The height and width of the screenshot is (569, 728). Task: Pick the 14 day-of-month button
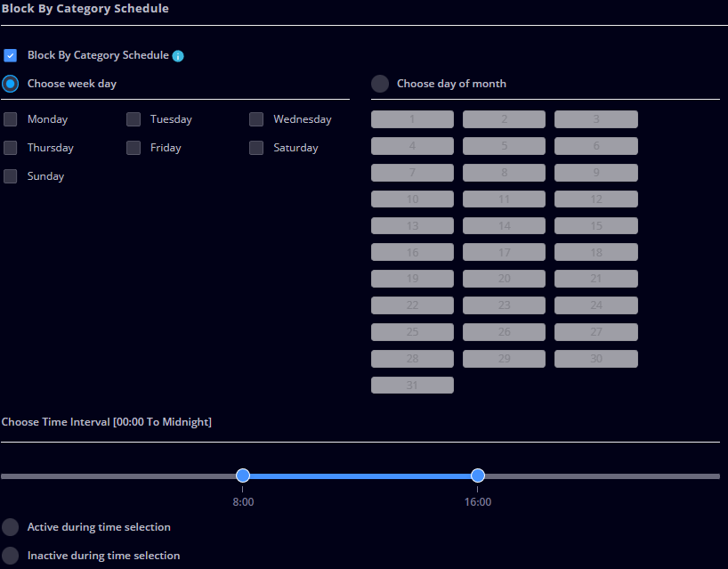505,226
